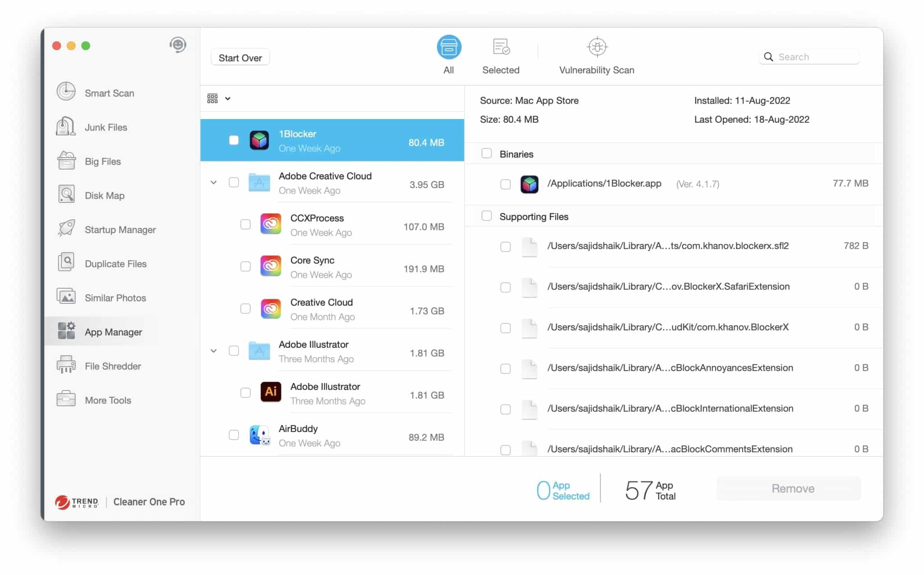Open Disk Map visualizer
This screenshot has width=924, height=575.
click(104, 195)
